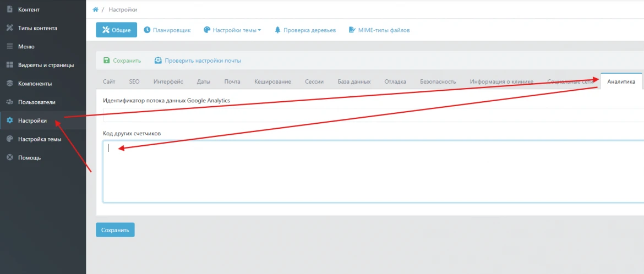The width and height of the screenshot is (644, 274).
Task: Open MIME-типы файлов section
Action: pyautogui.click(x=379, y=30)
